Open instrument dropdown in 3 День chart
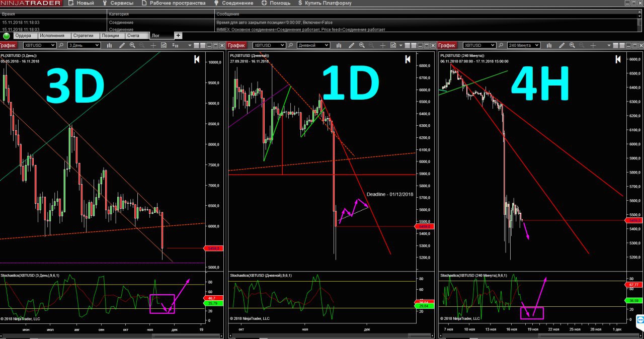 click(40, 45)
